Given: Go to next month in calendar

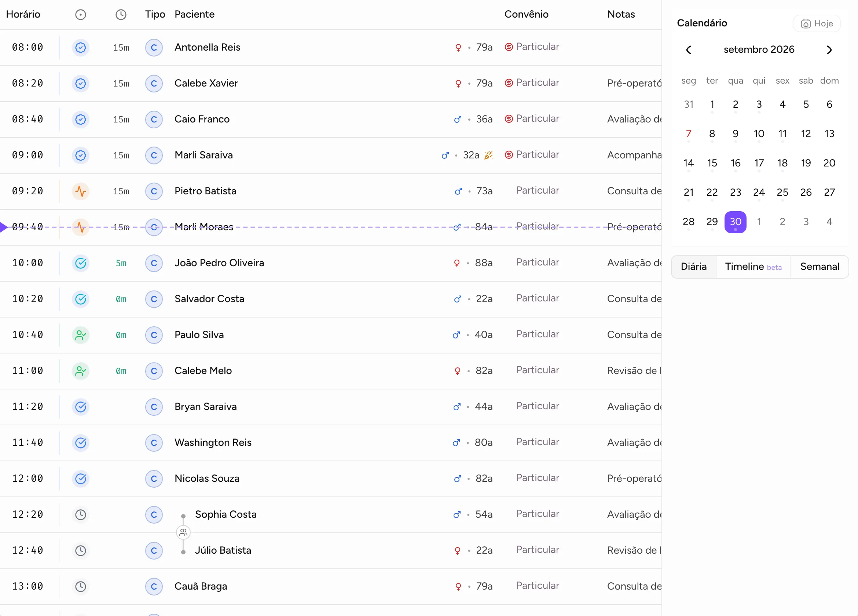Looking at the screenshot, I should 829,50.
